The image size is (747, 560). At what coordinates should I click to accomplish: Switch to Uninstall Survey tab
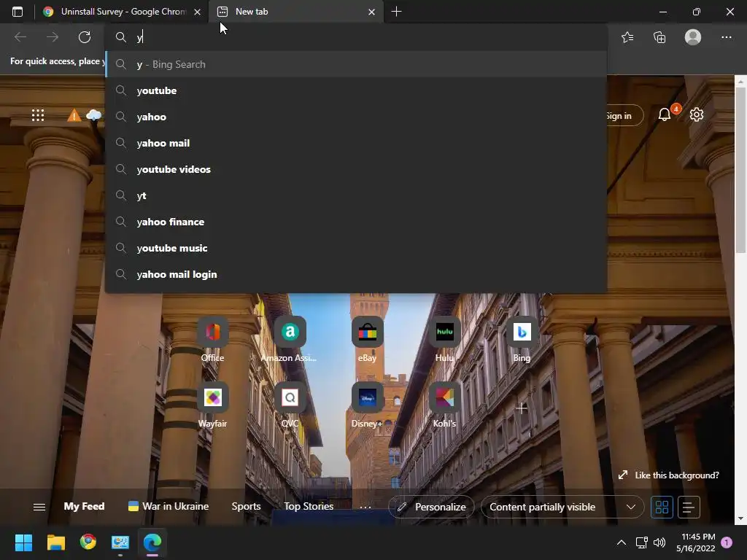coord(122,12)
